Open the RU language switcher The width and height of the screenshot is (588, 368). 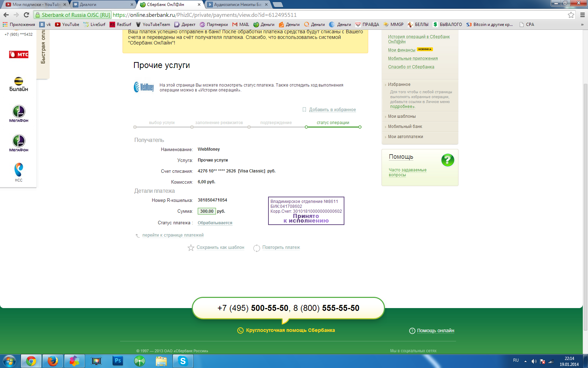pyautogui.click(x=516, y=360)
